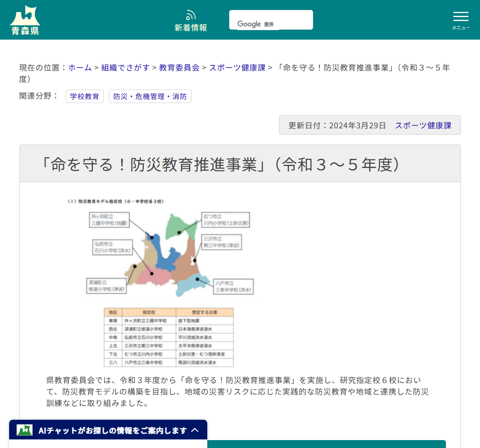Select the 防災・危機管理・消防 category tag
The width and height of the screenshot is (480, 448).
click(150, 96)
